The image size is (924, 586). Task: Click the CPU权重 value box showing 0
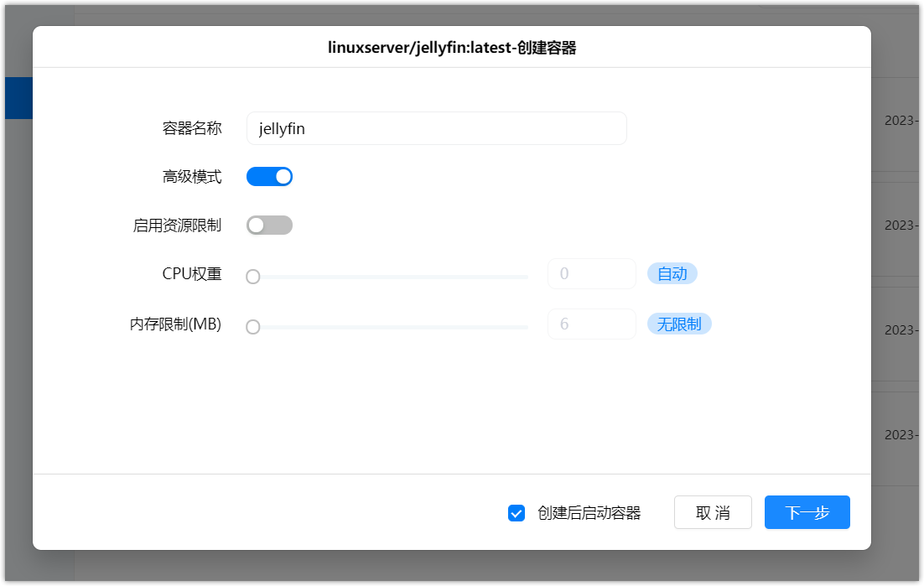(x=592, y=274)
